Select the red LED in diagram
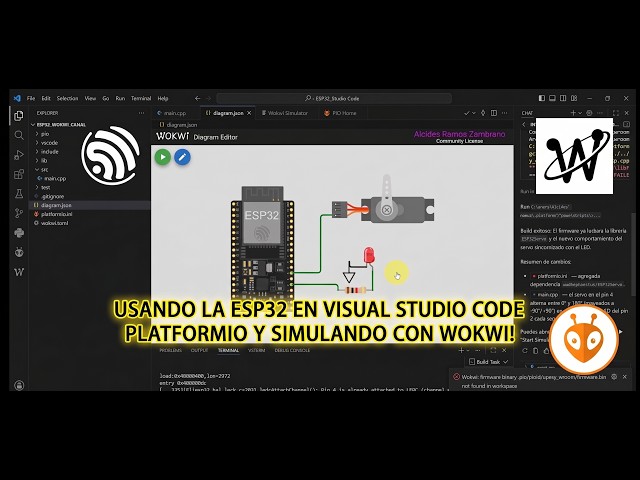 369,256
